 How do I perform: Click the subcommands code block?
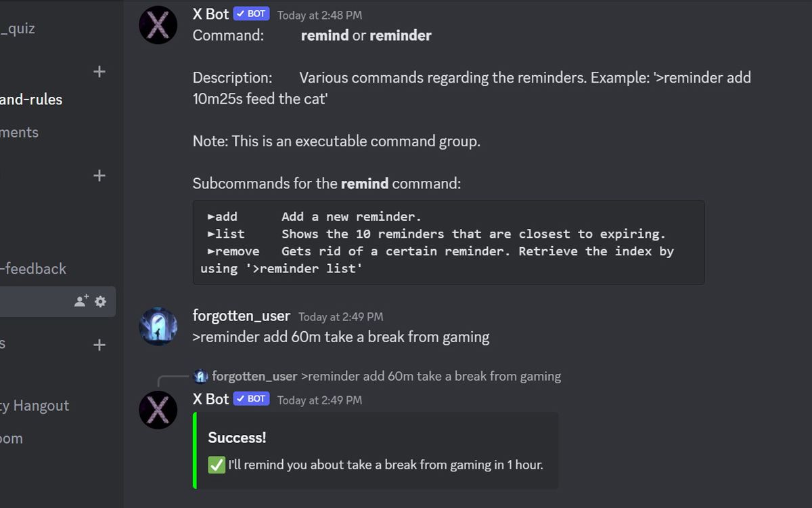[x=448, y=242]
